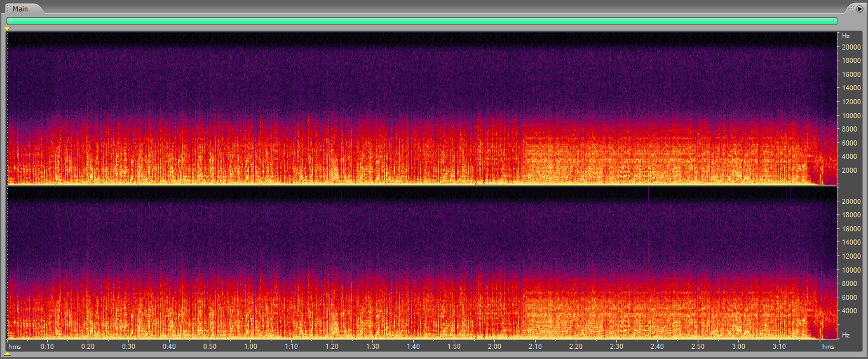
Task: Click the green horizontal zoom scrollbar
Action: pos(422,21)
